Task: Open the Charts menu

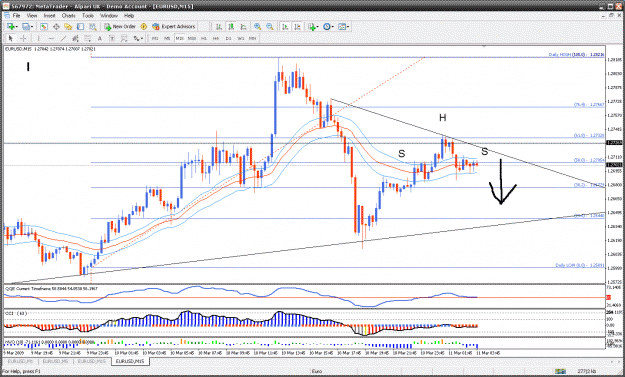Action: point(69,16)
